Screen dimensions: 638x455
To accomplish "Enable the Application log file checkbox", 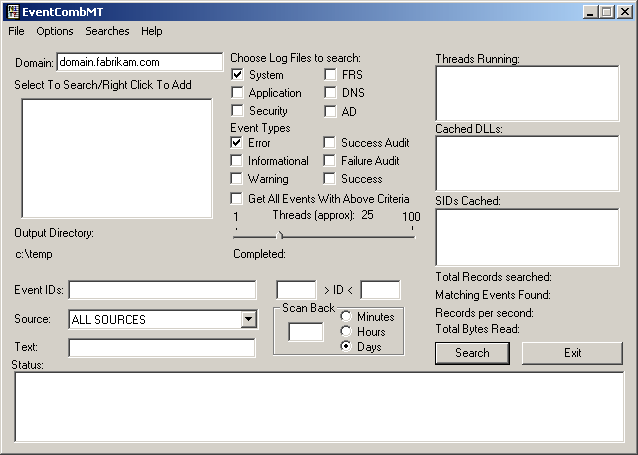I will (x=238, y=93).
